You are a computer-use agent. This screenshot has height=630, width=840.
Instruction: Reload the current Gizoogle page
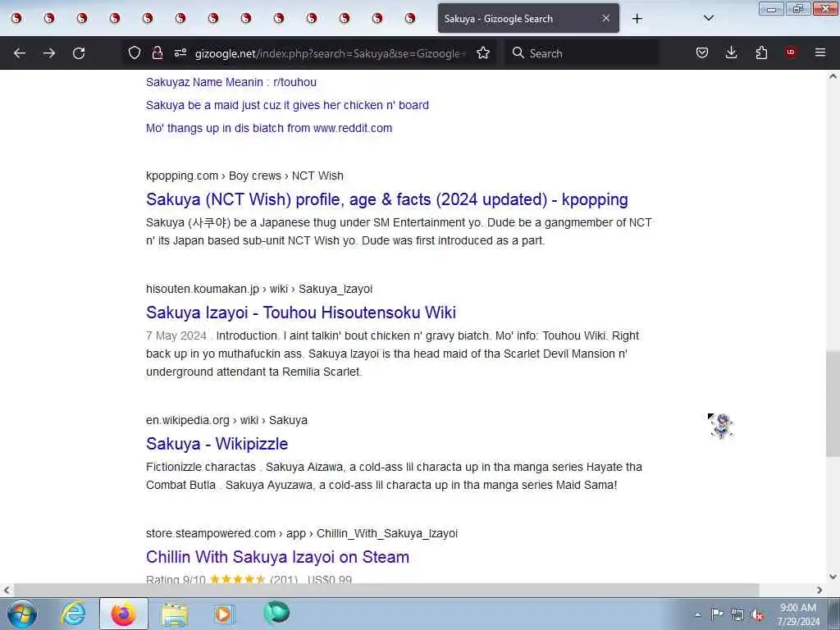coord(79,53)
